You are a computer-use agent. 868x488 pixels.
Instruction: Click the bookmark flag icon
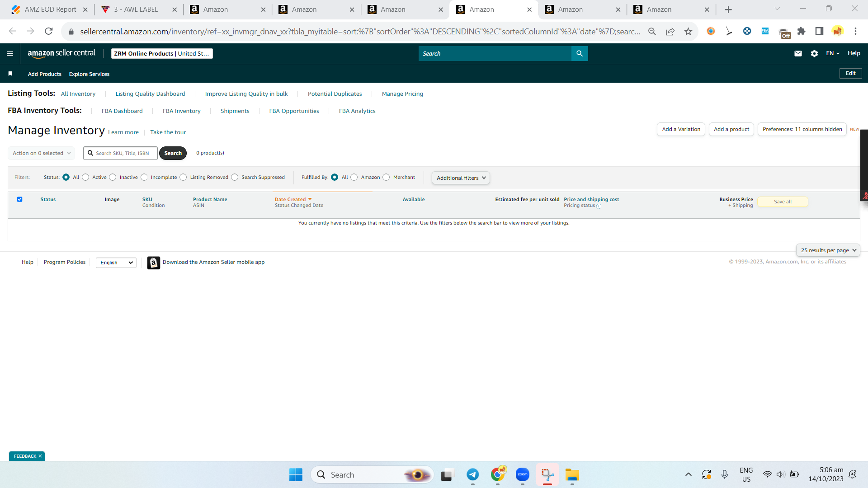10,74
